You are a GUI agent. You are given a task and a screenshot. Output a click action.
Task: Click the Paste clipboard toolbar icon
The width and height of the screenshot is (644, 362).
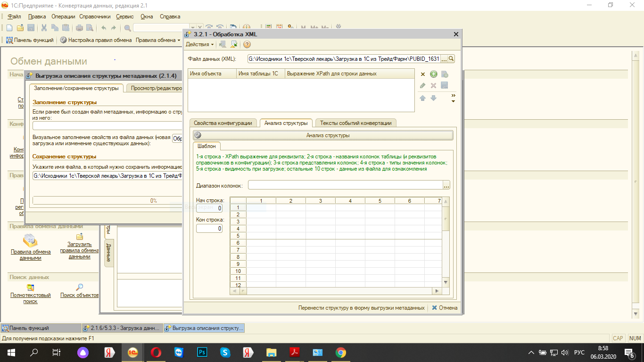coord(66,28)
